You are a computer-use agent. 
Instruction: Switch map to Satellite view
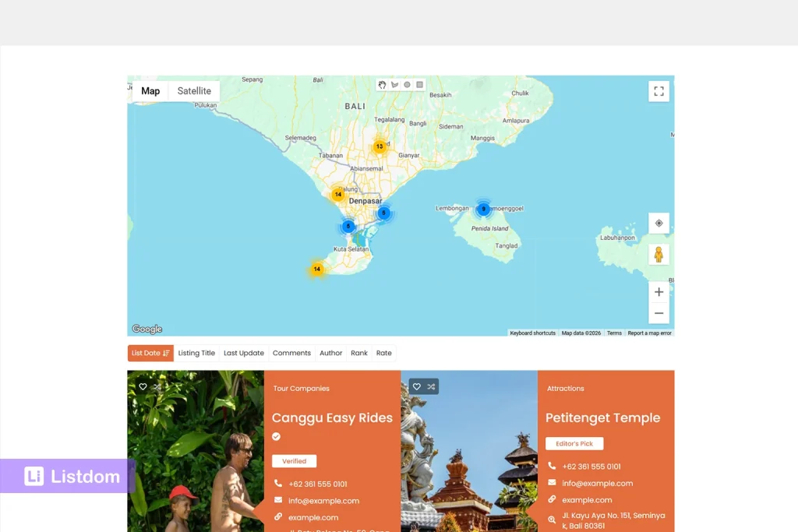pos(194,91)
